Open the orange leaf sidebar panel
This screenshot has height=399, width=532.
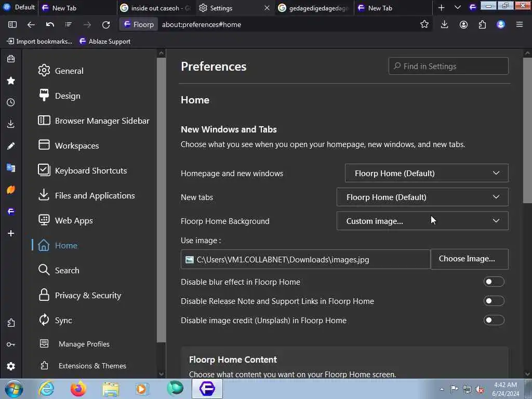11,190
